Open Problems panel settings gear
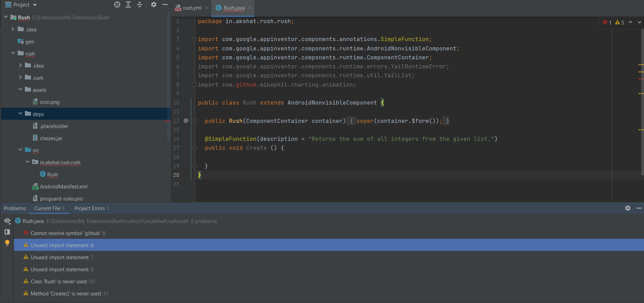This screenshot has width=644, height=303. (x=628, y=208)
